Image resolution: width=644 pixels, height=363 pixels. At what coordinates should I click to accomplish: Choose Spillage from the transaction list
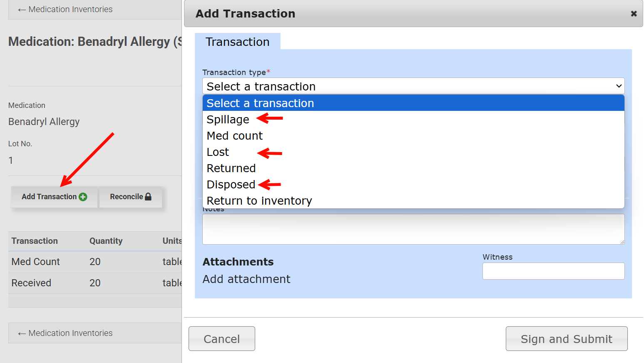coord(228,120)
